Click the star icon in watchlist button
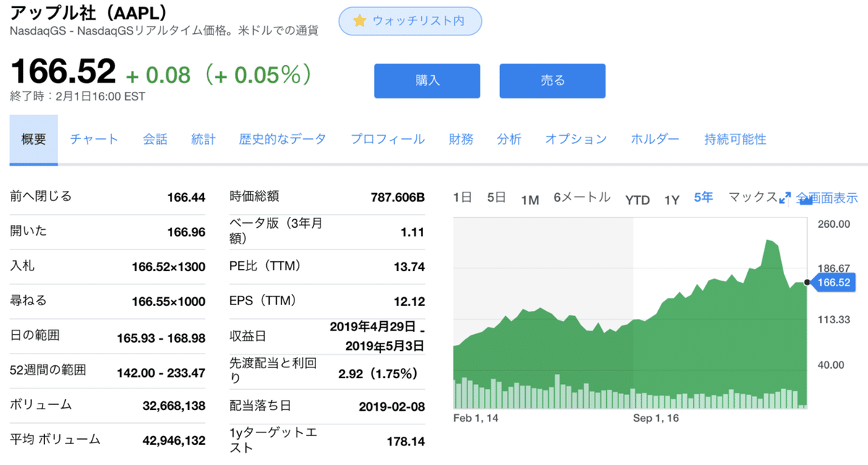Screen dimensions: 868x465 359,21
